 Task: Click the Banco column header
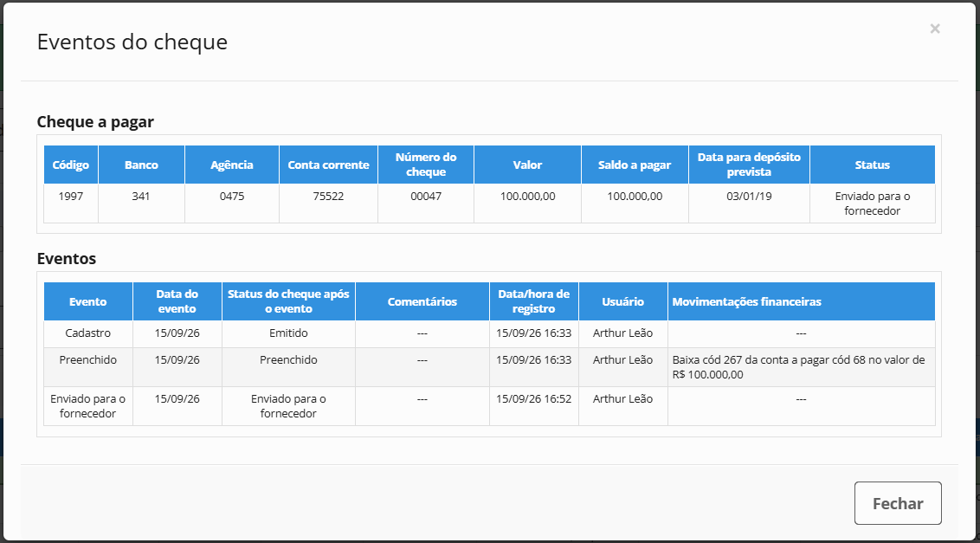tap(141, 165)
